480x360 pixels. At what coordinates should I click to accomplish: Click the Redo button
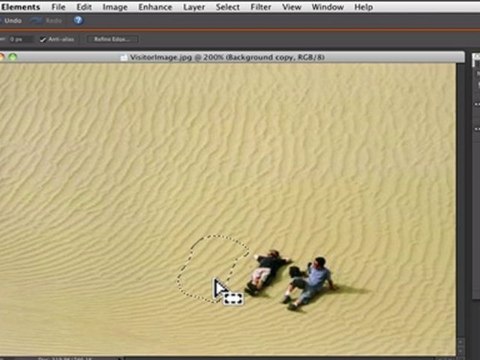[x=47, y=21]
